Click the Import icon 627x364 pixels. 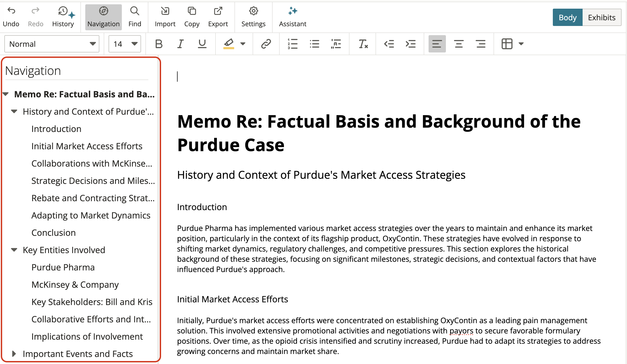[x=165, y=11]
